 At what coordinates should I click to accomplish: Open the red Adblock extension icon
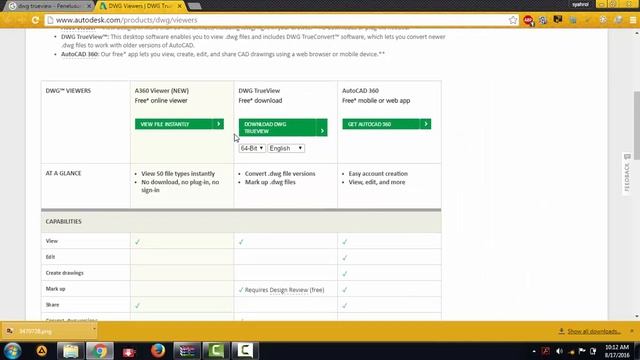coord(528,20)
